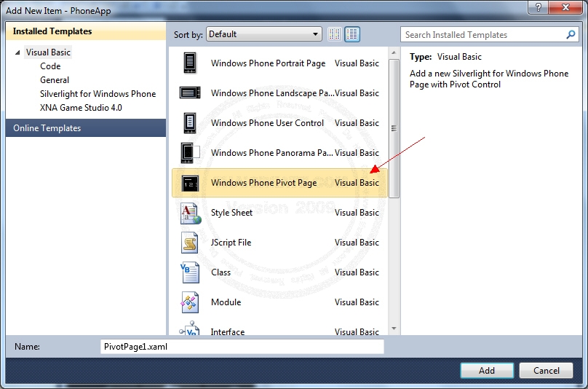Collapse the Visual Basic tree node
The image size is (588, 389).
pyautogui.click(x=17, y=52)
